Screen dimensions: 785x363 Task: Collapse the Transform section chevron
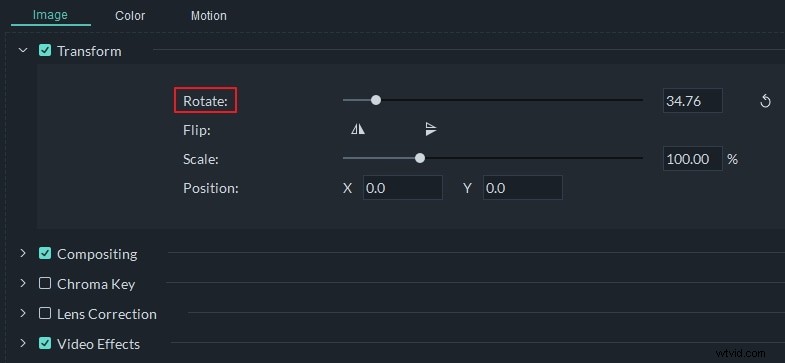pos(23,51)
